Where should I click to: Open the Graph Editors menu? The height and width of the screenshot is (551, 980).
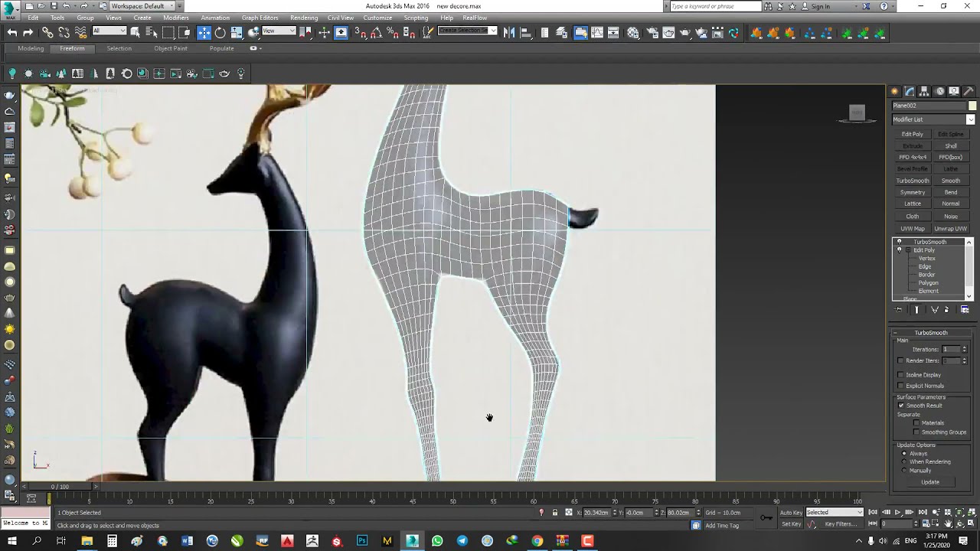point(260,18)
